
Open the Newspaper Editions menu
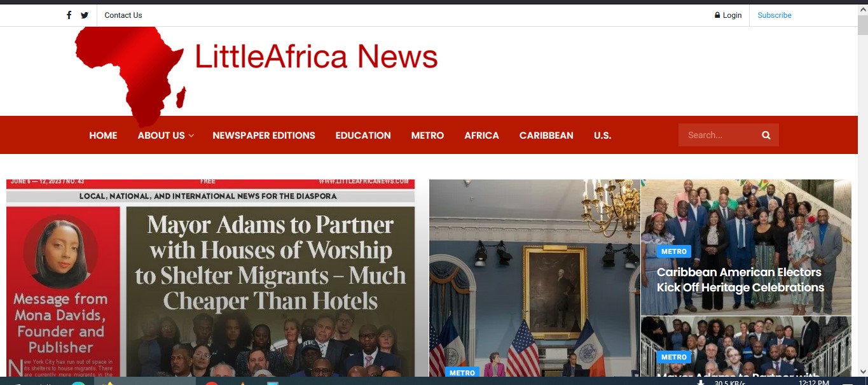click(264, 136)
